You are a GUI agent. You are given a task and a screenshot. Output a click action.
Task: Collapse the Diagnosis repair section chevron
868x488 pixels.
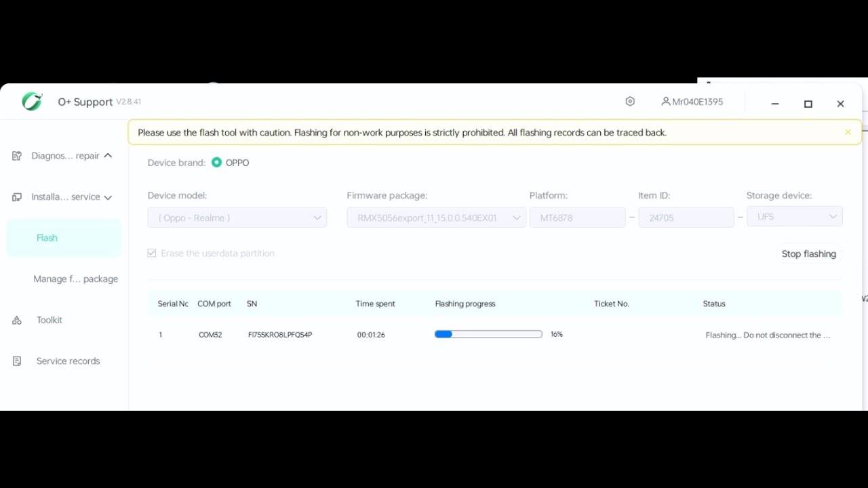pyautogui.click(x=108, y=156)
